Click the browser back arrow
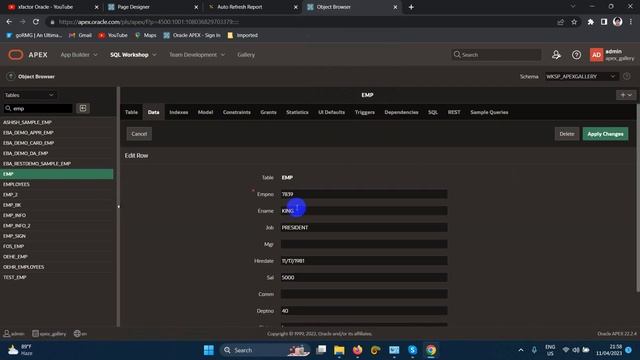The width and height of the screenshot is (640, 360). click(9, 22)
